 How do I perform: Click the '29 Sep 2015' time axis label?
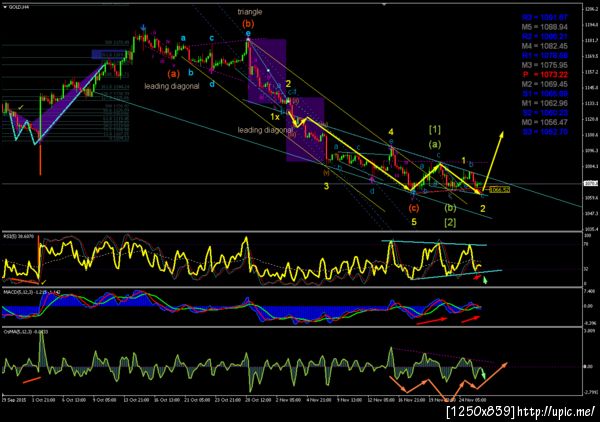click(x=15, y=400)
